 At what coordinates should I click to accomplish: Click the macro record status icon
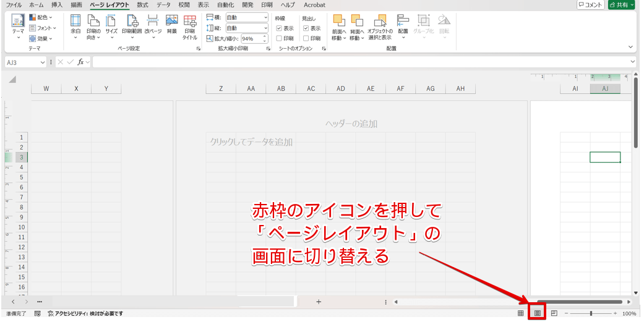37,313
